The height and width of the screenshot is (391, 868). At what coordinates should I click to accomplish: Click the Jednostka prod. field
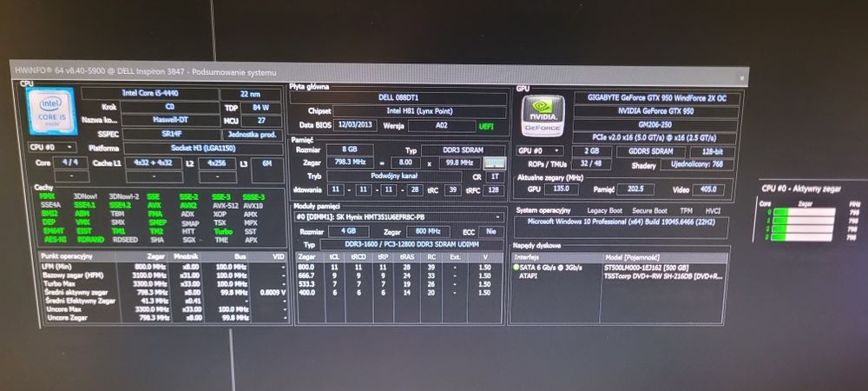pyautogui.click(x=252, y=134)
